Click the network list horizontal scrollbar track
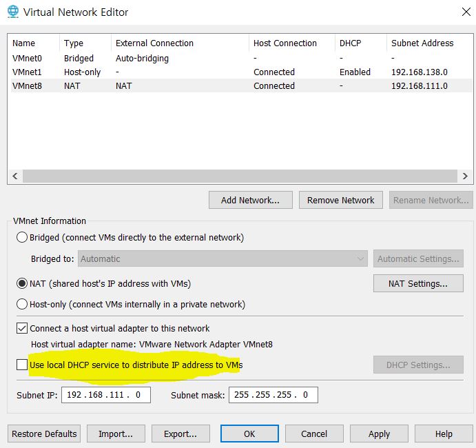Image resolution: width=476 pixels, height=448 pixels. [240, 176]
